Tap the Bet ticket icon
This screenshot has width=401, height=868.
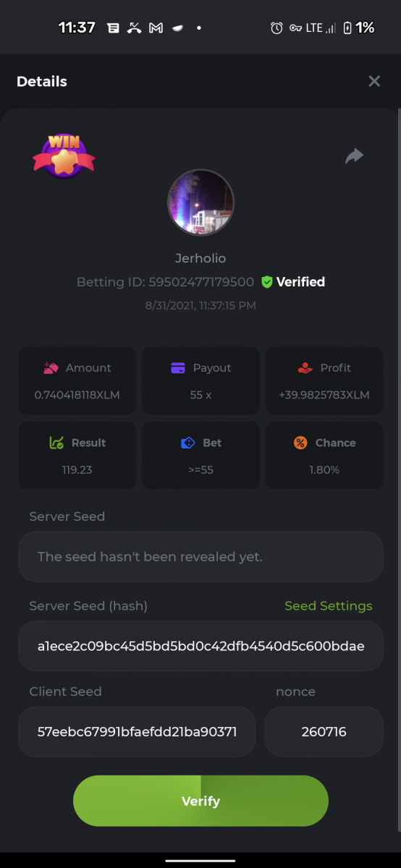pos(187,443)
